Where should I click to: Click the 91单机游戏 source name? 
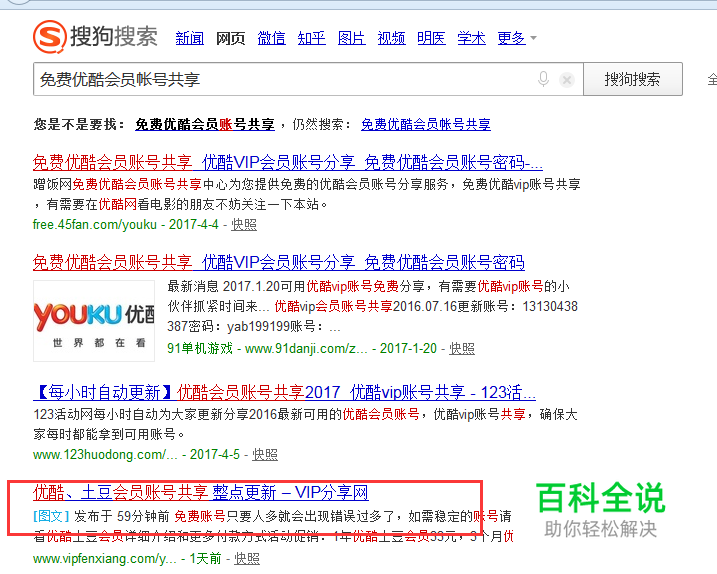tap(200, 349)
